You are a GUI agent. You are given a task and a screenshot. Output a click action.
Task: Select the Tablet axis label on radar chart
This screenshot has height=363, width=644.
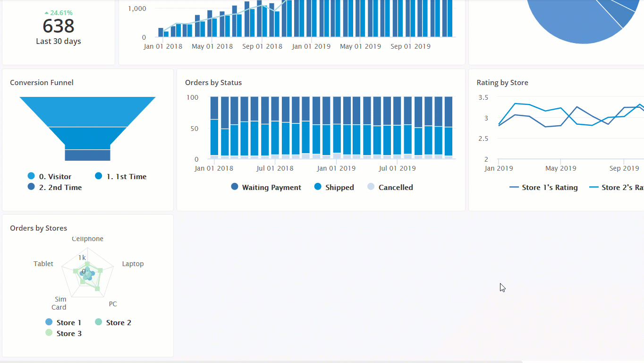click(x=43, y=264)
